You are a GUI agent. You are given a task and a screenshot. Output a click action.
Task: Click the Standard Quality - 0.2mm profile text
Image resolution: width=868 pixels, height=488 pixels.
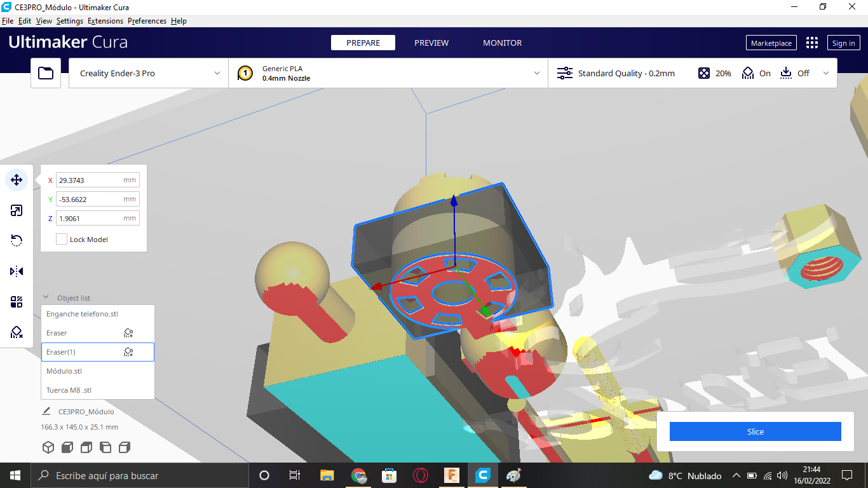(x=627, y=73)
